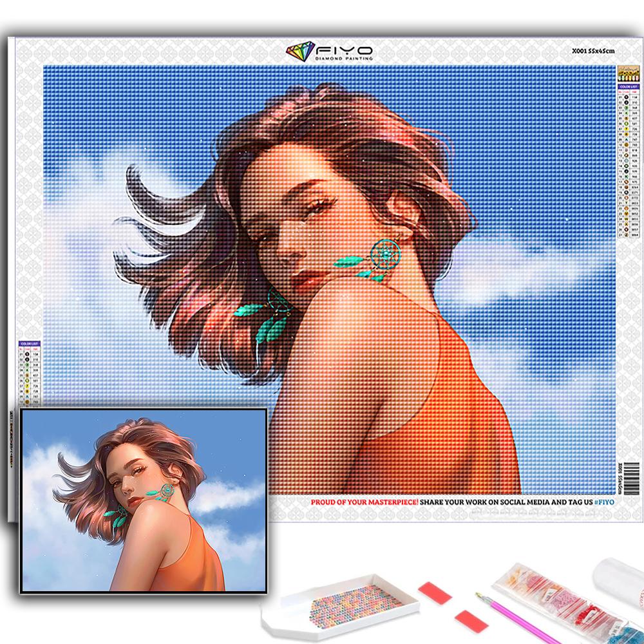Click the FIYO rainbow diamond logo
644x644 pixels.
(x=299, y=52)
